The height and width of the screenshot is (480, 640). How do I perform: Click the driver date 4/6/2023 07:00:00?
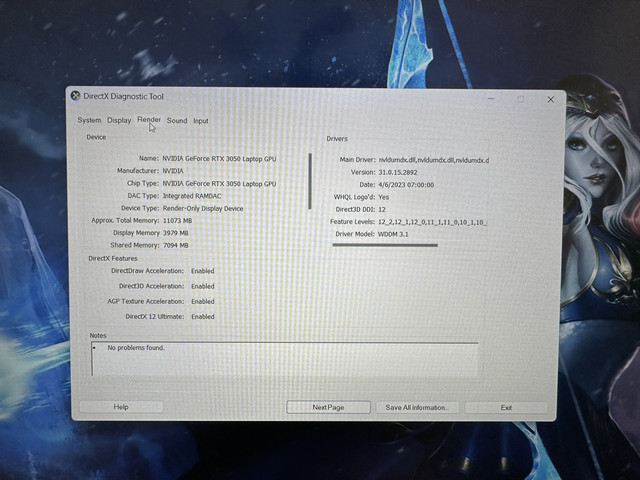[406, 185]
